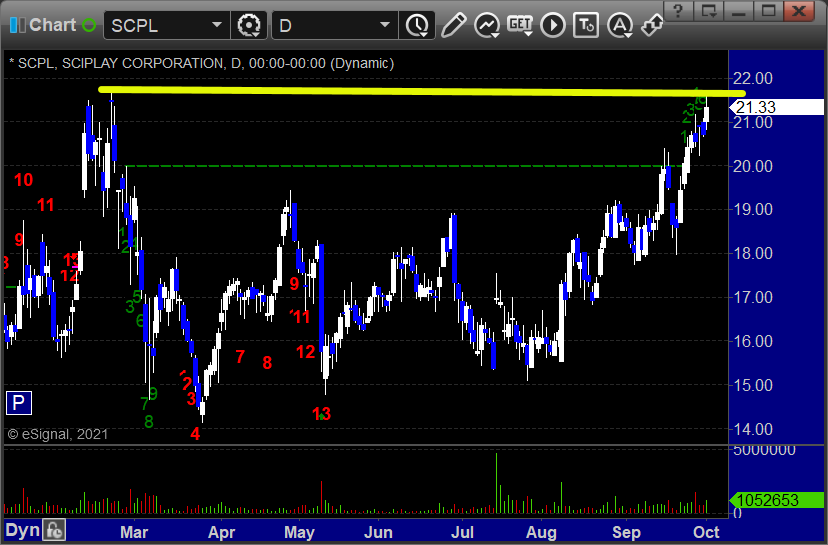
Task: Toggle the fx lock icon near Dyn
Action: 54,530
